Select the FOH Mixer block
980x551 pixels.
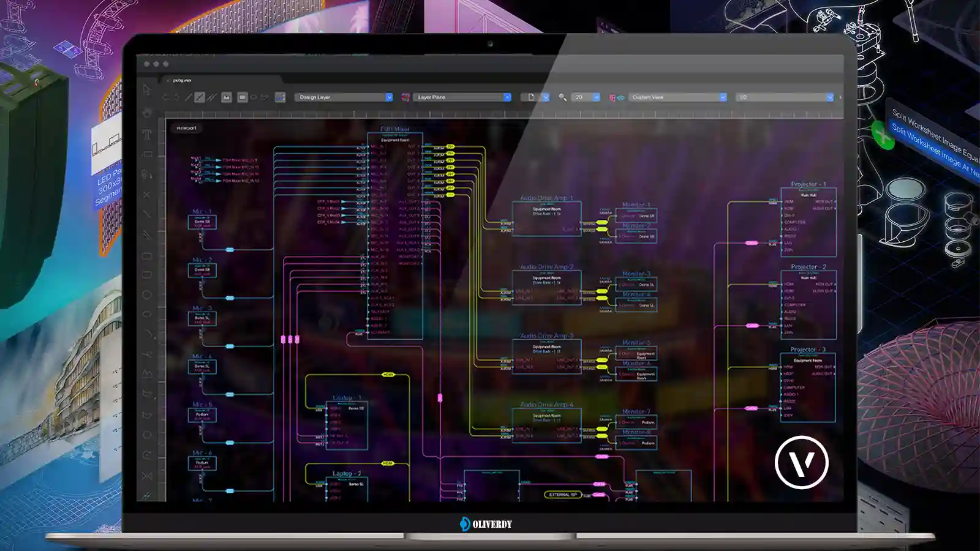tap(395, 235)
